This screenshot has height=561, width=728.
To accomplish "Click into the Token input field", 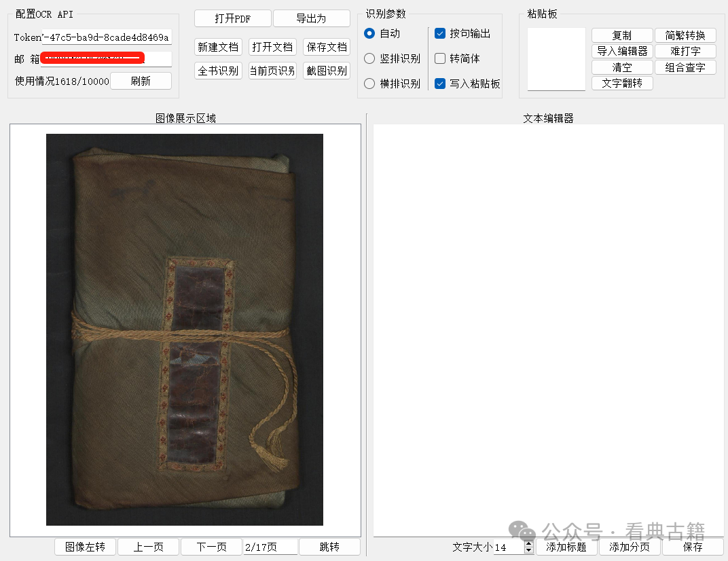I will [106, 37].
